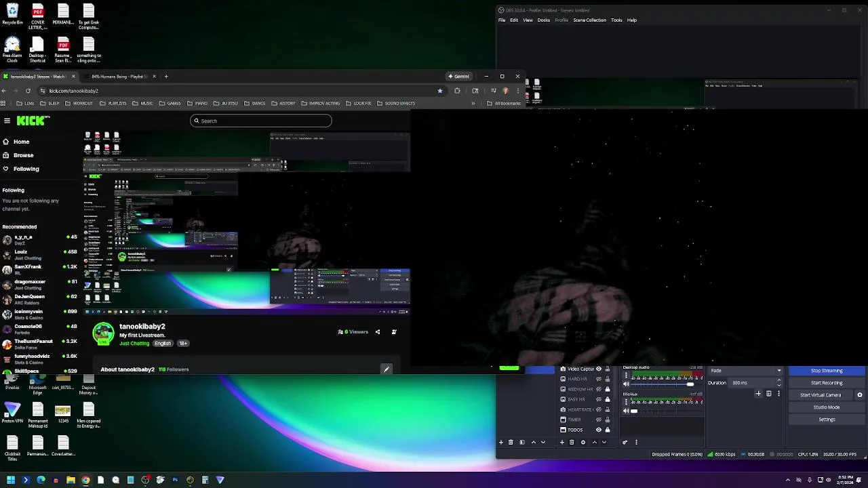The width and height of the screenshot is (868, 488).
Task: Hide the TODOS source
Action: pos(598,430)
